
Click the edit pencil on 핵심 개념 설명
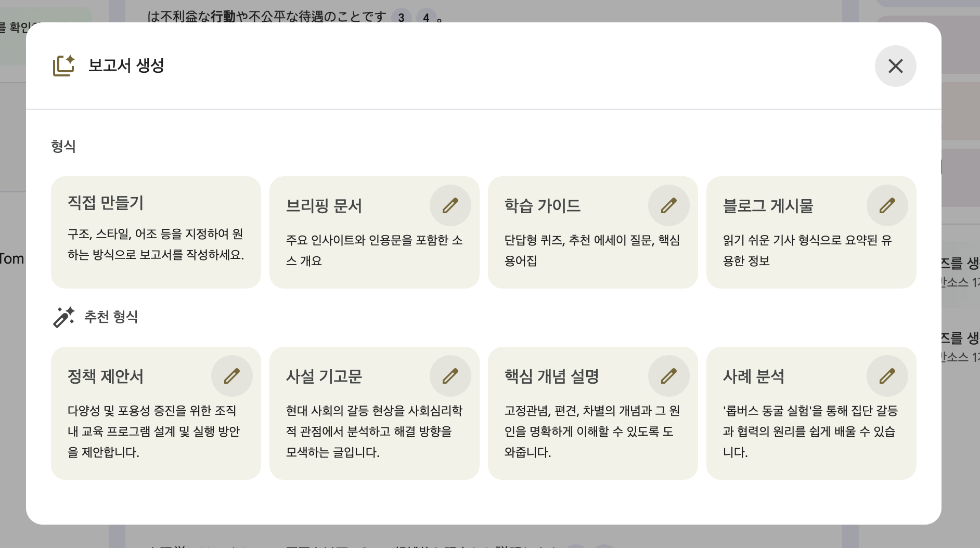(x=668, y=376)
